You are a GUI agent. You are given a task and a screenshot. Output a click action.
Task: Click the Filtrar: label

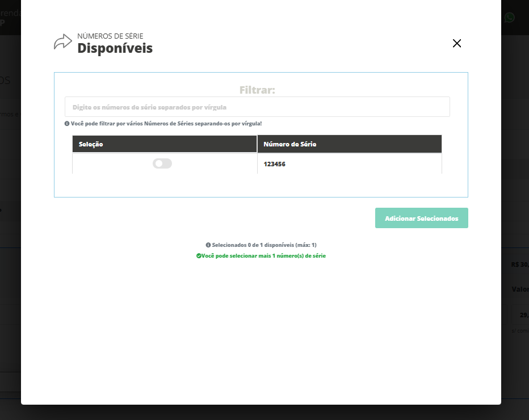(258, 90)
